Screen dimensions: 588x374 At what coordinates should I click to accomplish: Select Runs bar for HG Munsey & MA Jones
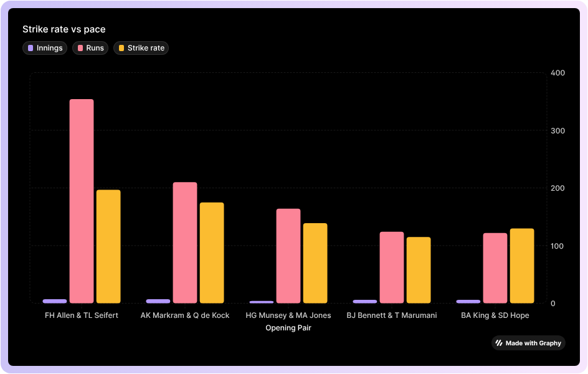pos(288,256)
